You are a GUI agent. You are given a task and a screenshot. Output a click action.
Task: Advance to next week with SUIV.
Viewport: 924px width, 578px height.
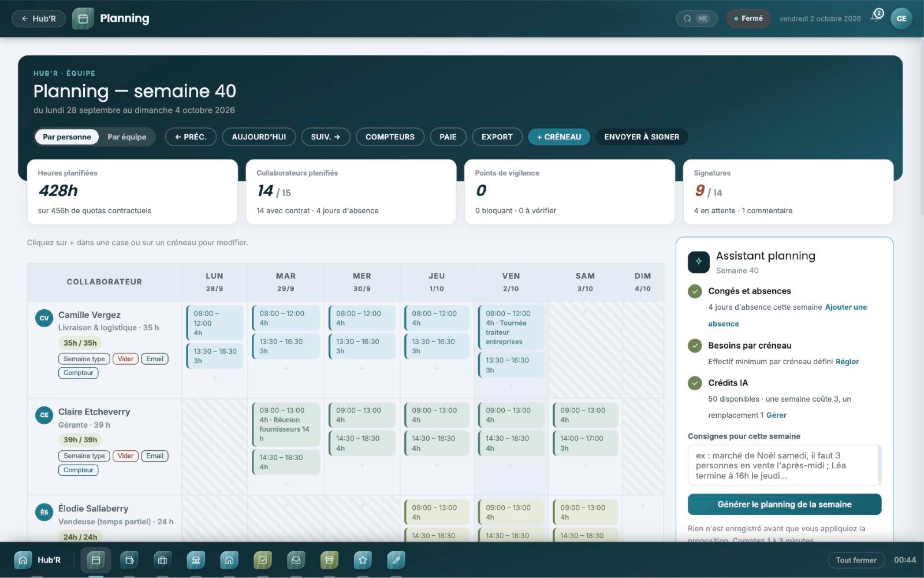326,137
